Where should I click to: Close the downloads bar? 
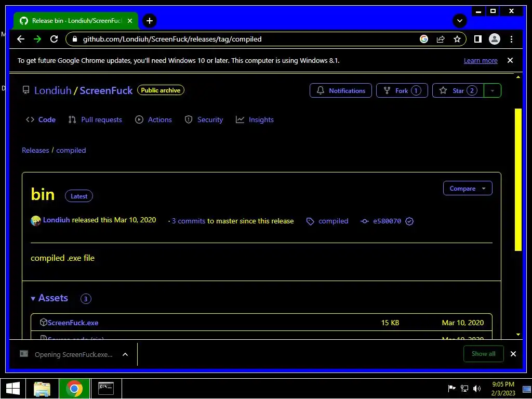(513, 353)
